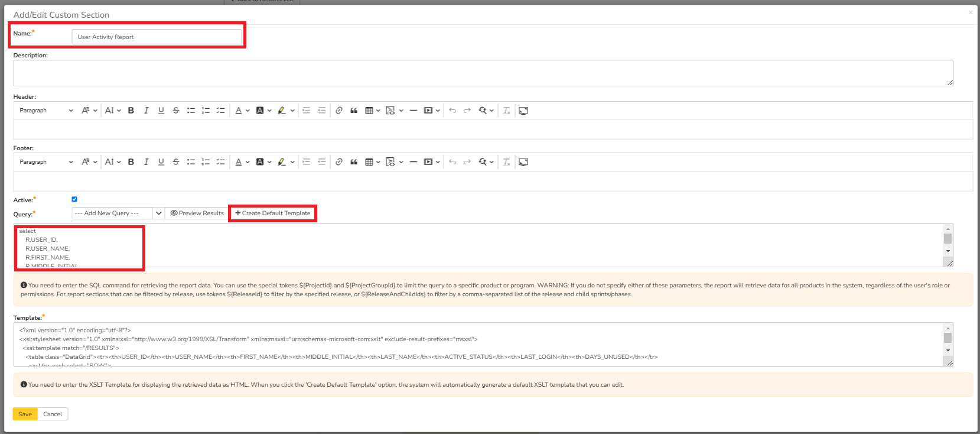Click italic icon in the Footer toolbar

146,162
